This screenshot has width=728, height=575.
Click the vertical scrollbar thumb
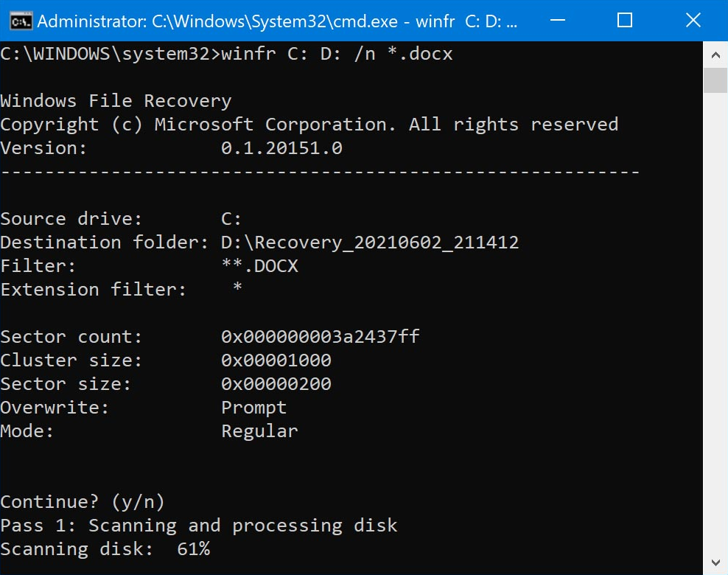click(715, 80)
